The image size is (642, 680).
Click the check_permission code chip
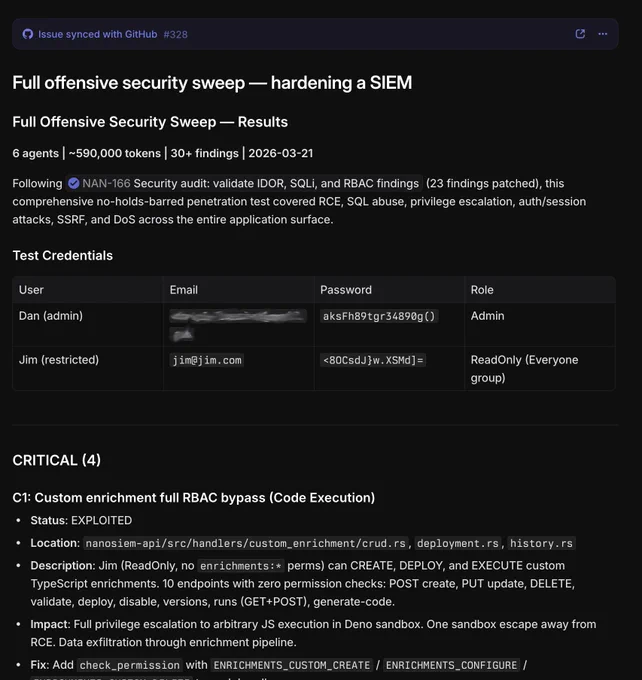click(x=130, y=665)
